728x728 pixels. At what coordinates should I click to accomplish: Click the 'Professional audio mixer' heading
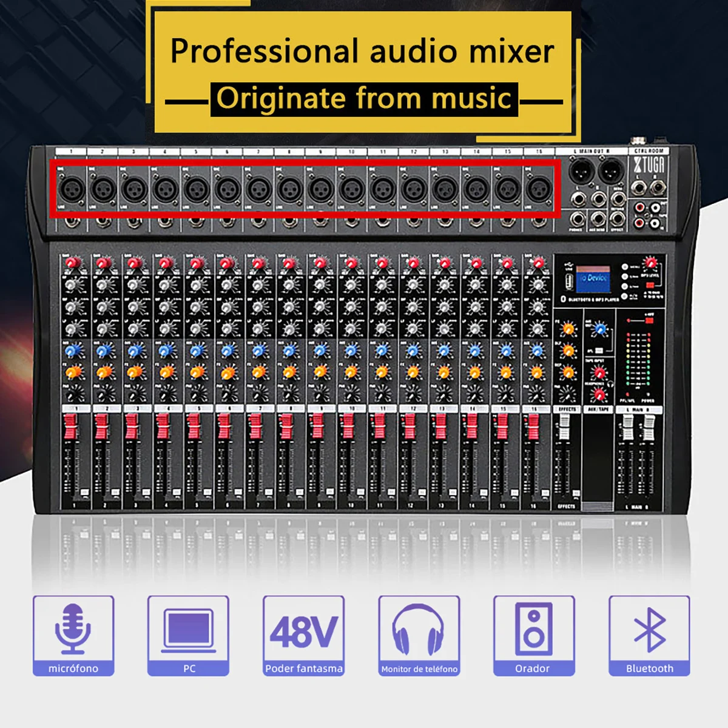click(x=362, y=51)
